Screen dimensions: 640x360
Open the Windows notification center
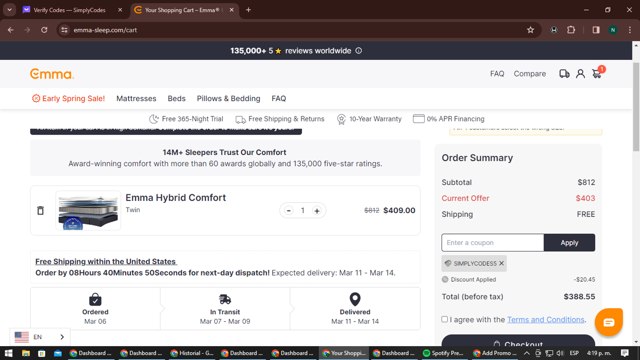tap(624, 353)
